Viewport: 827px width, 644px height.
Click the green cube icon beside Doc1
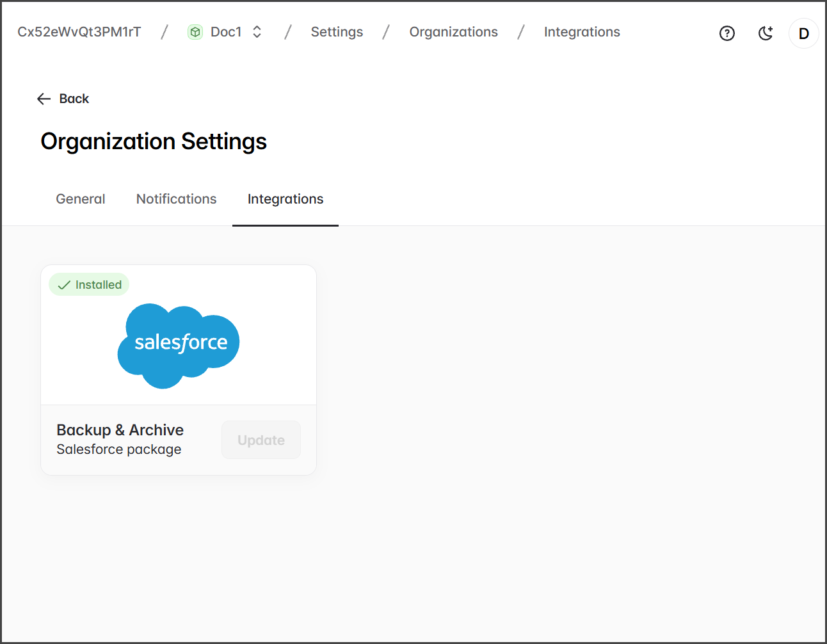point(195,32)
